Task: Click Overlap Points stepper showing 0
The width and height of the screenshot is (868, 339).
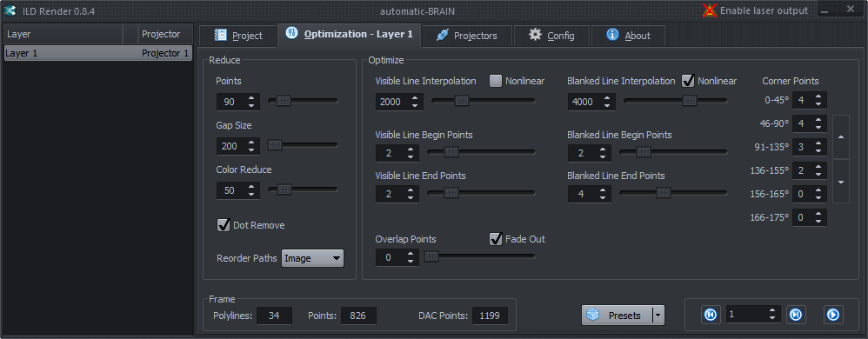Action: pos(397,257)
